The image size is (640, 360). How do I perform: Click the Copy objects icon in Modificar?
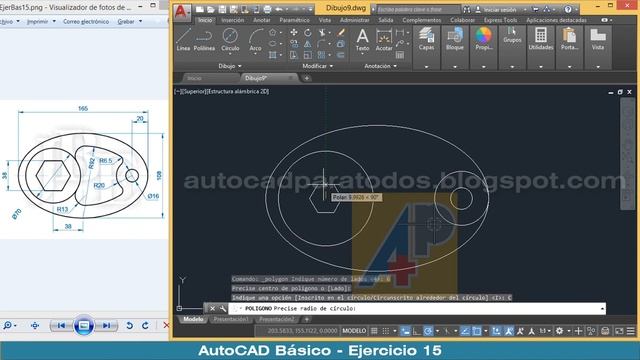293,44
